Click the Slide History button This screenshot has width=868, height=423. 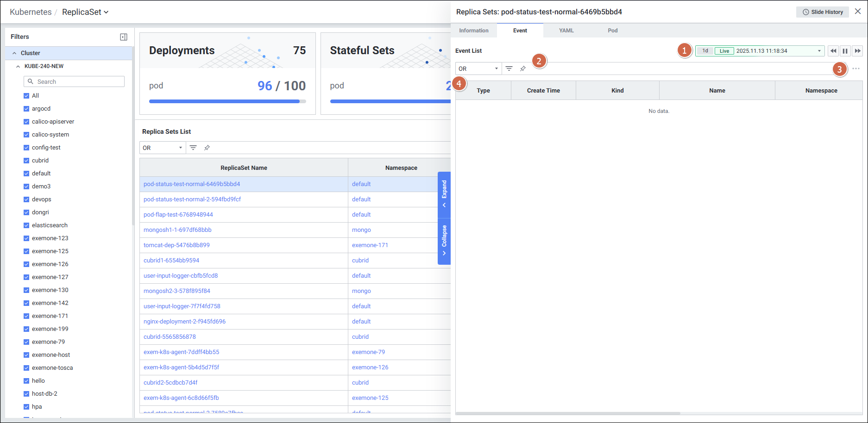[822, 12]
